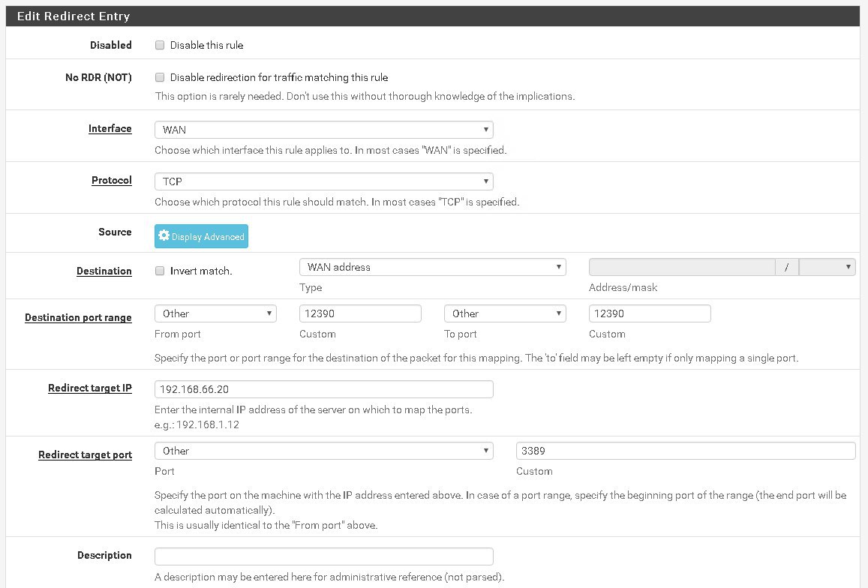Click the Redirect target port label
868x588 pixels.
coord(86,455)
